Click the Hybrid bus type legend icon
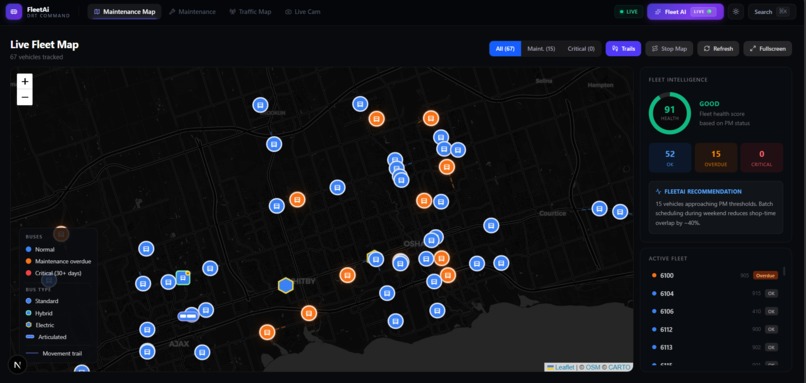Screen dimensions: 806x383 tap(28, 313)
